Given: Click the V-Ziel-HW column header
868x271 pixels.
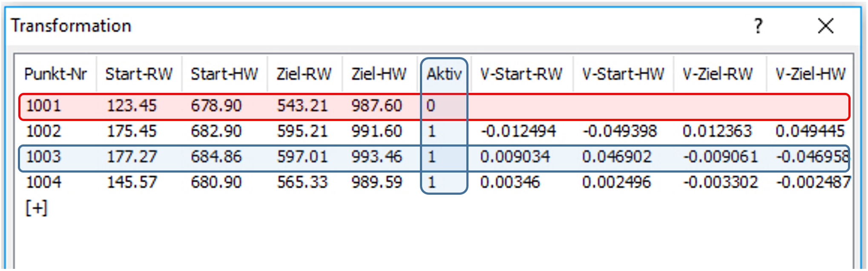Looking at the screenshot, I should click(x=810, y=74).
